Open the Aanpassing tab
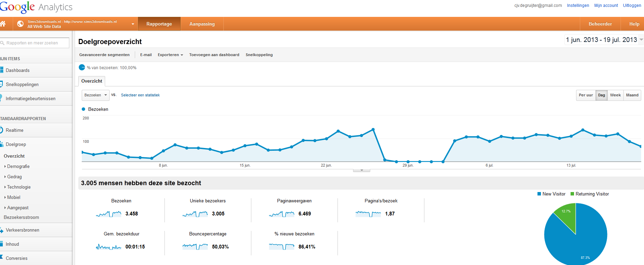Viewport: 644px width, 265px height. point(202,24)
